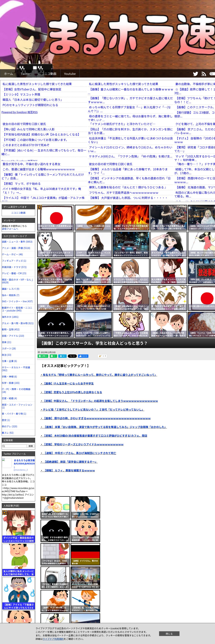
Task: Open the husky dog ワイダイハツ thumbnail
Action: click(x=56, y=244)
